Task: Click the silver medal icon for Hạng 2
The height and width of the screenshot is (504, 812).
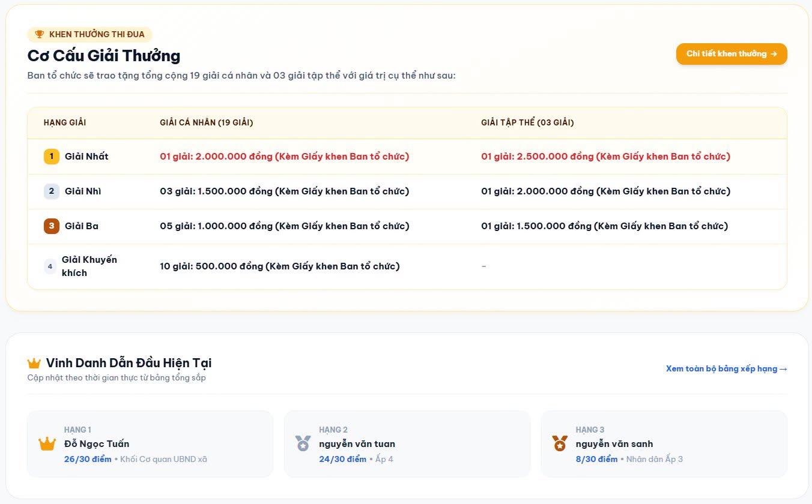Action: tap(303, 444)
